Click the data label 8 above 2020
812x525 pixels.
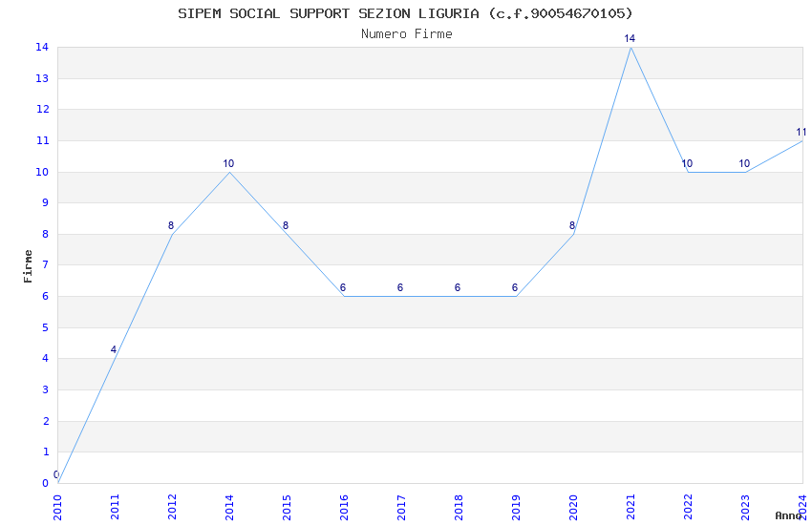tap(572, 225)
